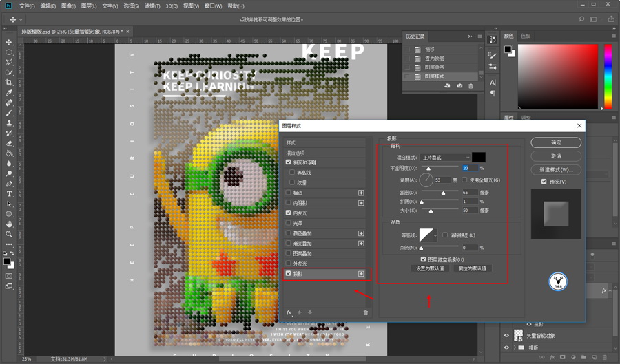
Task: Select the Blur tool
Action: click(x=9, y=164)
